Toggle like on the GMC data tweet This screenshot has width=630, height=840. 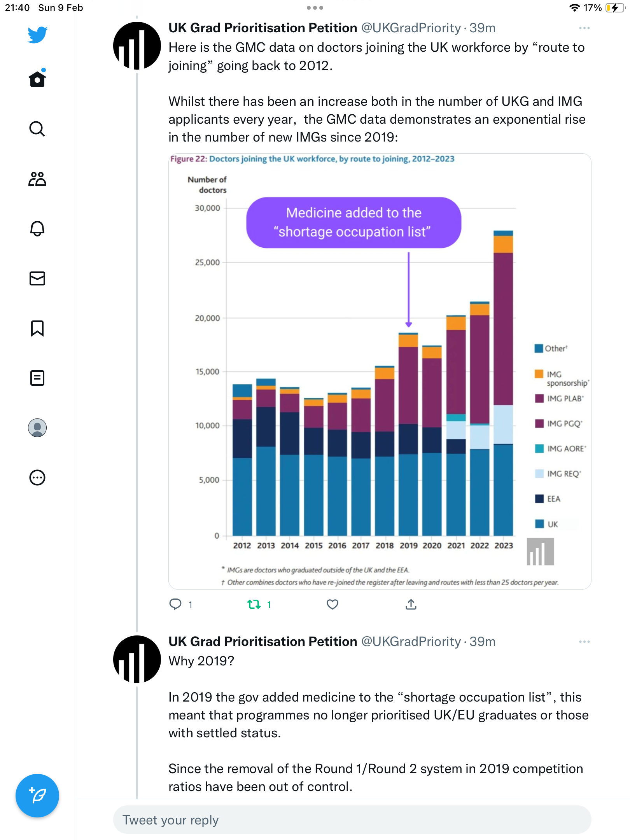[x=332, y=604]
